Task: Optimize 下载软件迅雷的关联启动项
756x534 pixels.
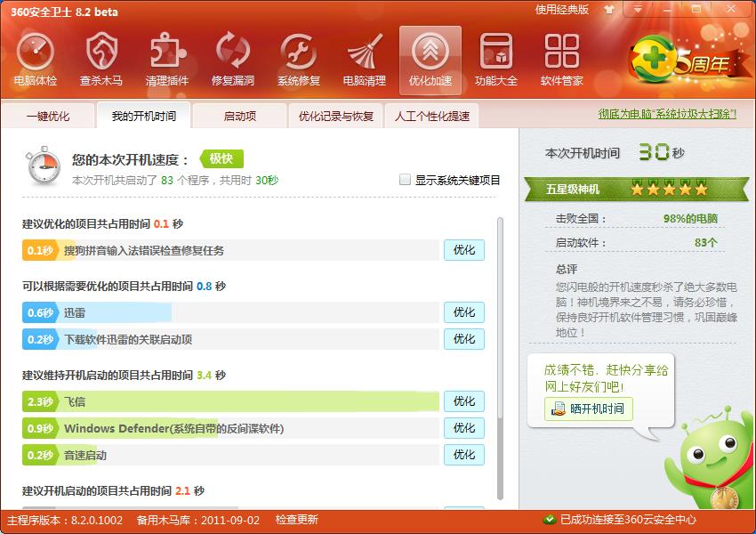Action: pos(463,338)
